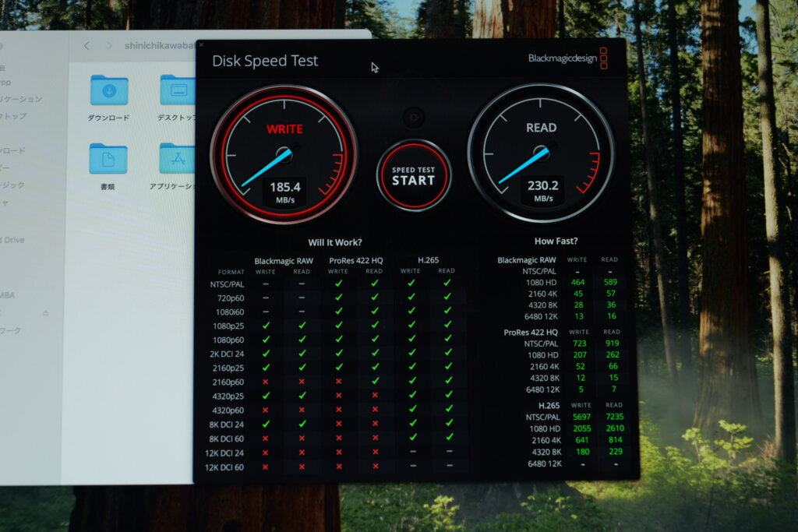This screenshot has width=798, height=532.
Task: Select the 1080i60 format row label
Action: [x=230, y=312]
